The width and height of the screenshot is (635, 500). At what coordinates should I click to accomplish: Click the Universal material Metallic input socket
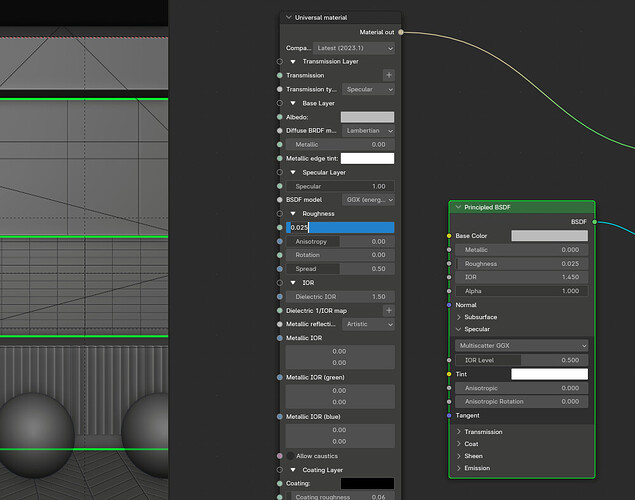(x=279, y=145)
